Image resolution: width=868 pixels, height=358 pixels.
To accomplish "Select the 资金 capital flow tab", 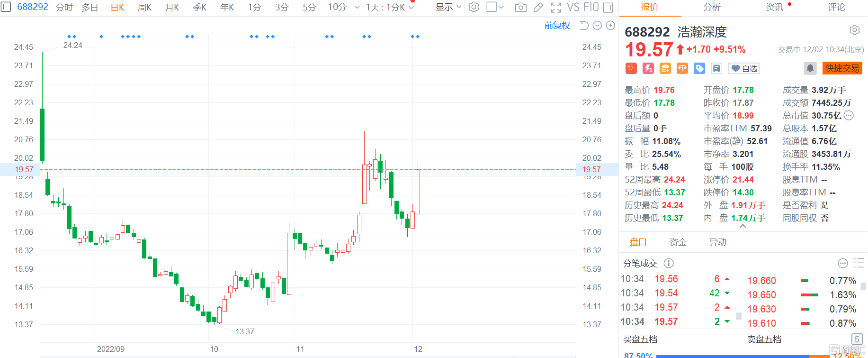I will coord(678,242).
